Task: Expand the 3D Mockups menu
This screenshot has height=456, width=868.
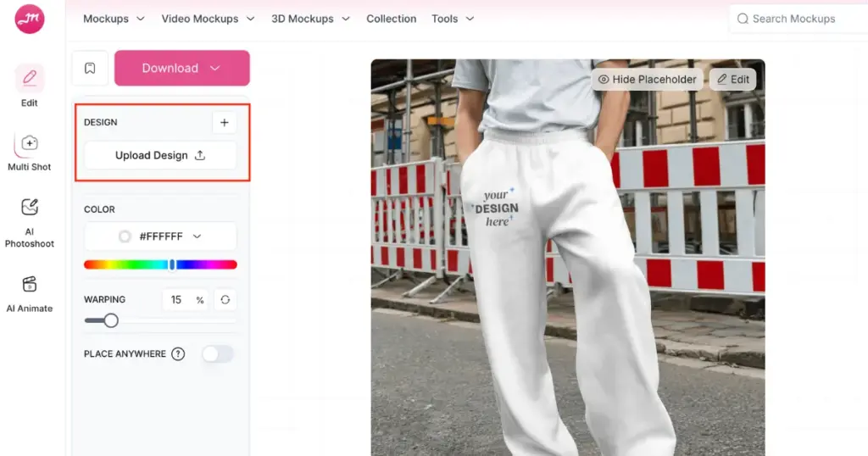Action: point(310,19)
